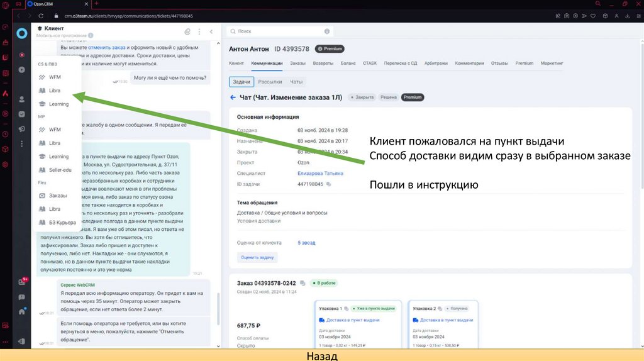Image resolution: width=644 pixels, height=361 pixels.
Task: Click the chat panel scroll-down arrow
Action: [x=218, y=346]
